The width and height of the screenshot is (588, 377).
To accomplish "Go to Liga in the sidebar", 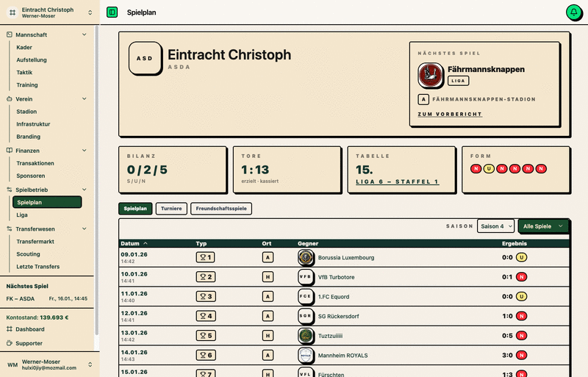I will click(22, 215).
